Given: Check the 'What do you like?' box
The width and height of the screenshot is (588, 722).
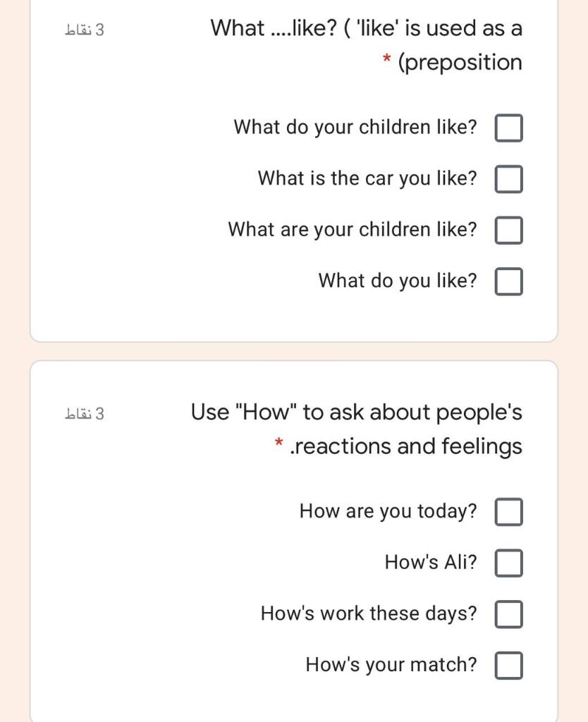Looking at the screenshot, I should (x=508, y=281).
